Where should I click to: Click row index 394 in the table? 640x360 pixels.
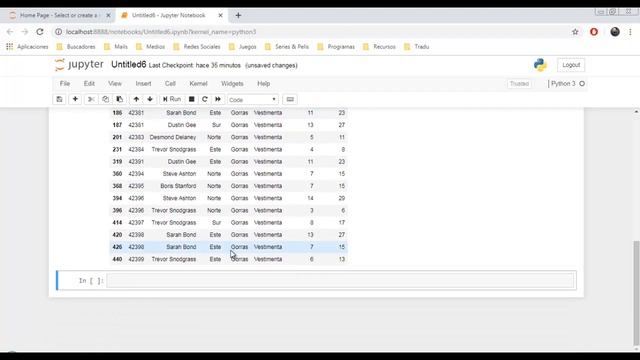tap(117, 198)
